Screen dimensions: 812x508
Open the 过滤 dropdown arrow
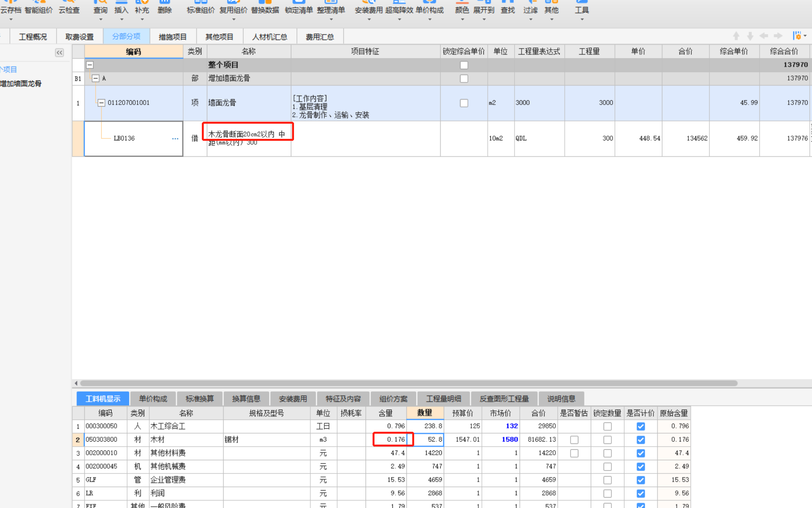(x=530, y=19)
